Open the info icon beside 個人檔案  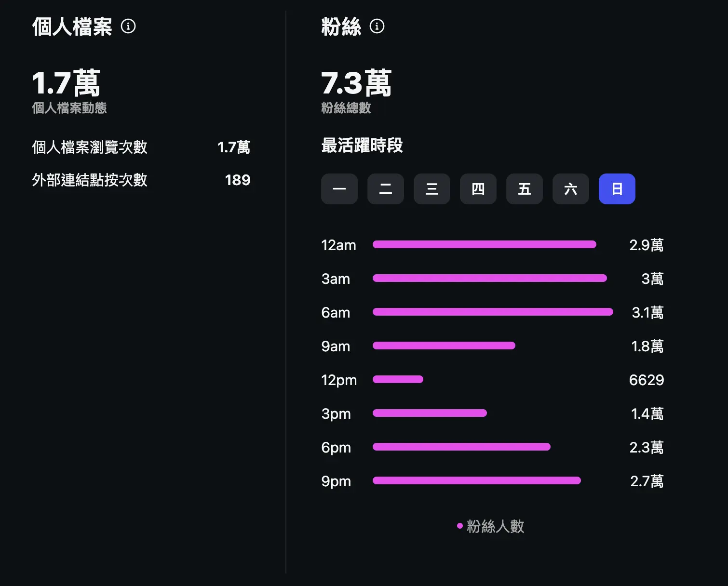[128, 26]
